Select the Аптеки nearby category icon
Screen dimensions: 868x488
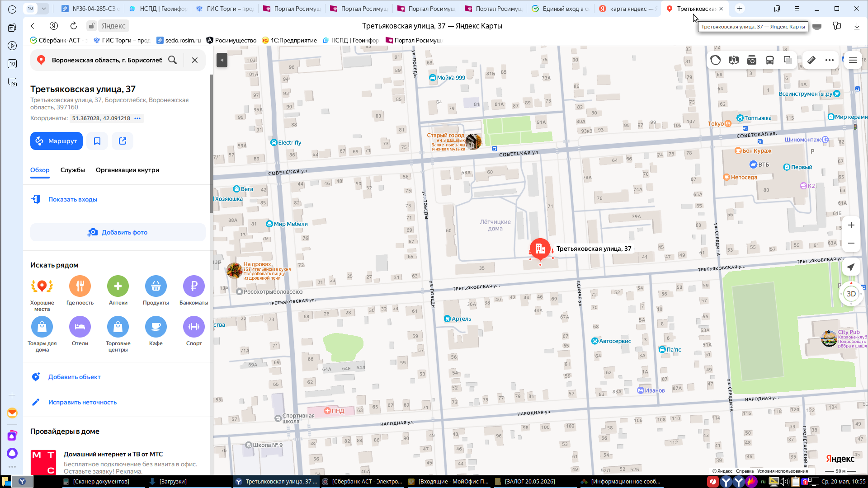118,286
